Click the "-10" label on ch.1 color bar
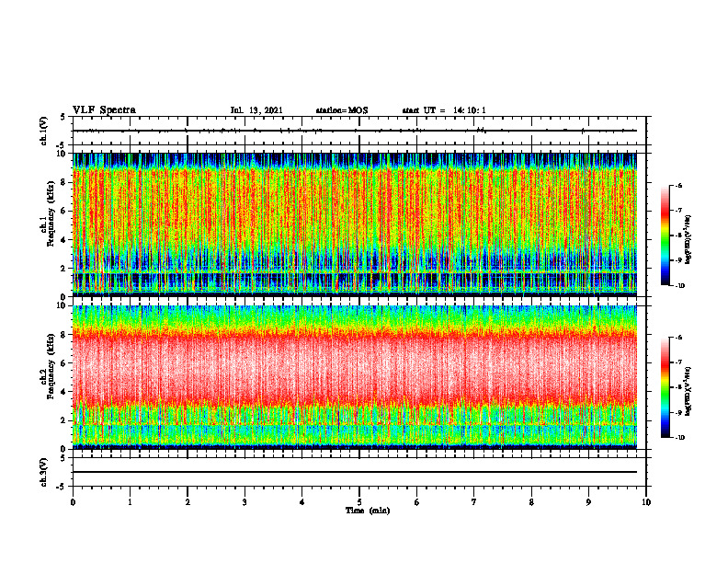The width and height of the screenshot is (728, 563). [679, 285]
